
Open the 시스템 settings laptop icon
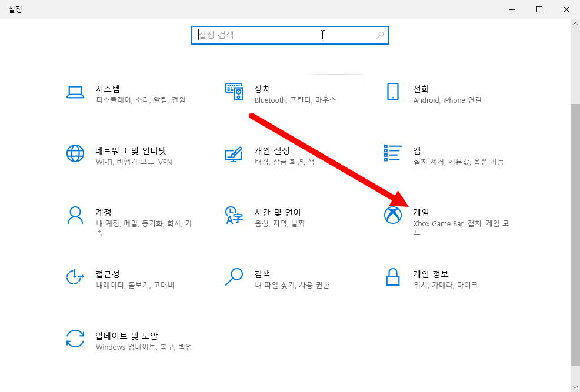75,92
